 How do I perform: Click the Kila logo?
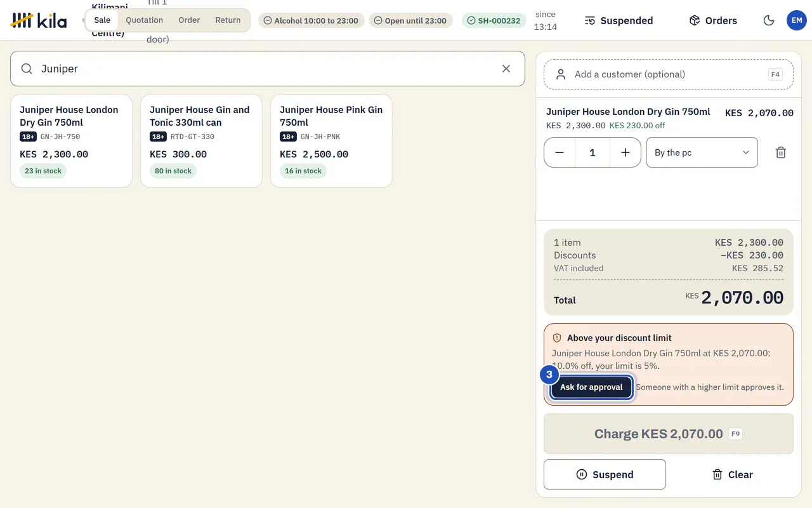coord(39,20)
